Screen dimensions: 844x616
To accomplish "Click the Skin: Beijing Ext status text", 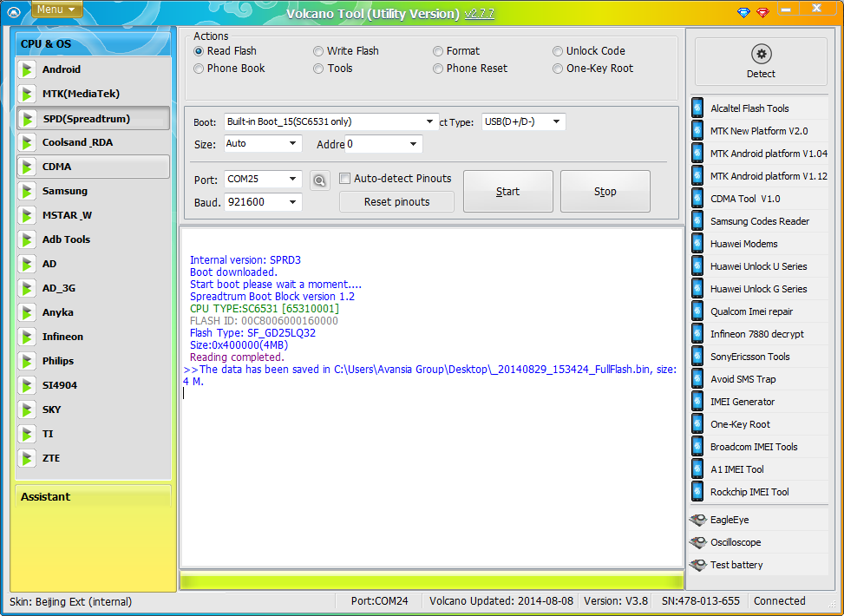I will tap(70, 601).
